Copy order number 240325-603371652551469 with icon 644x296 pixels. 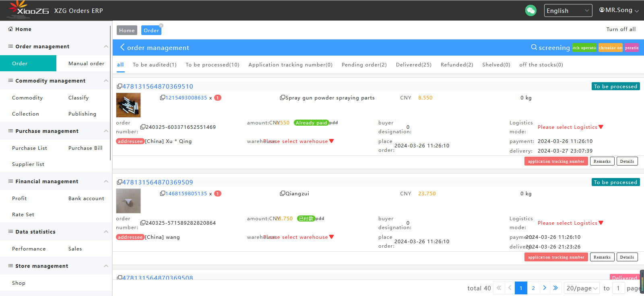(142, 127)
